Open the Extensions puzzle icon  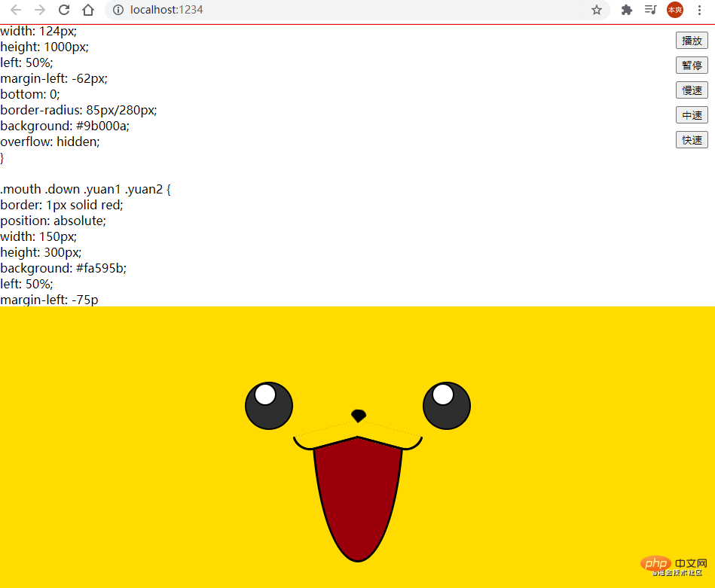626,10
